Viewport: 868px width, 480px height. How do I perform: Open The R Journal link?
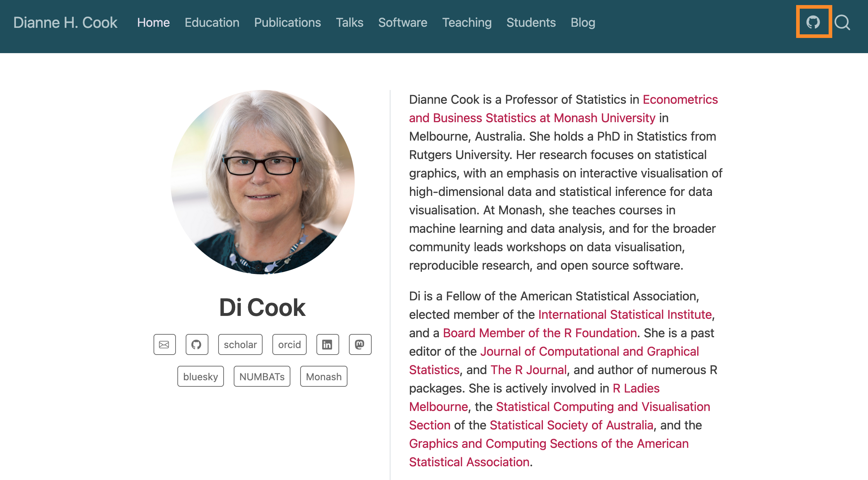(528, 370)
